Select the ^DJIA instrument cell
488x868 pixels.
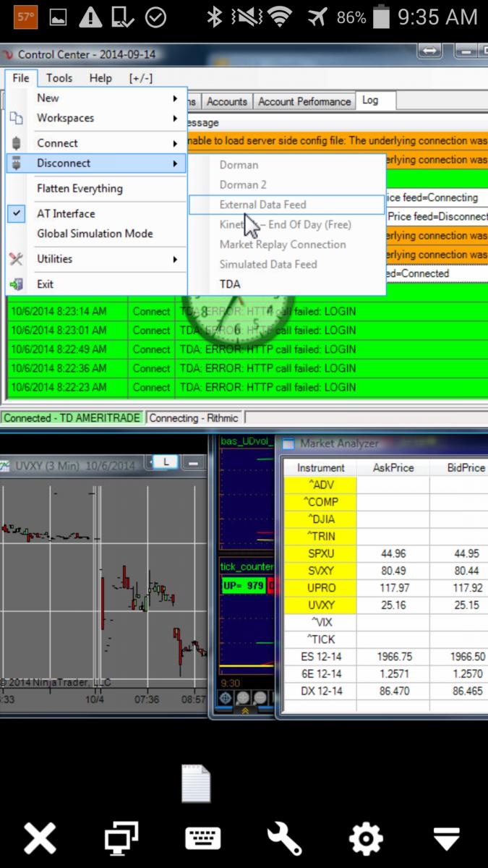321,519
